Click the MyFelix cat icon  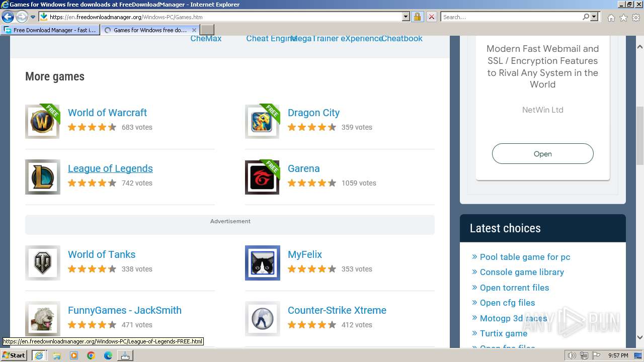pyautogui.click(x=263, y=263)
